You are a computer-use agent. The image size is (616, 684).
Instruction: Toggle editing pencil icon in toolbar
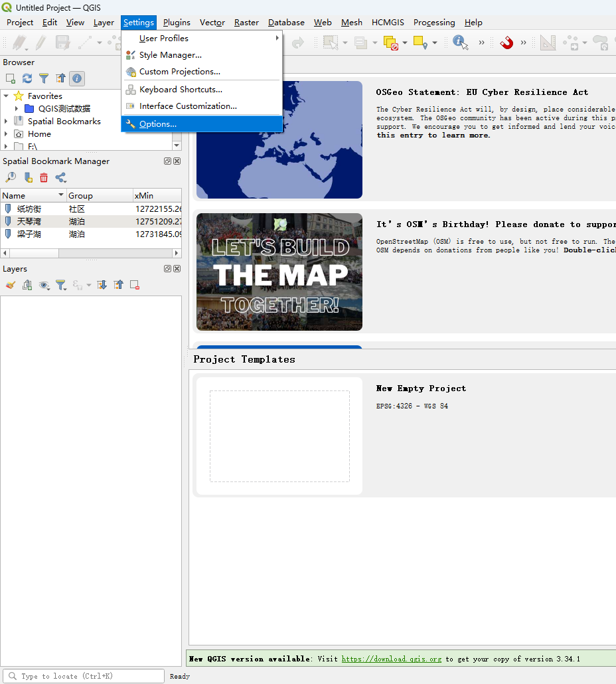coord(41,43)
